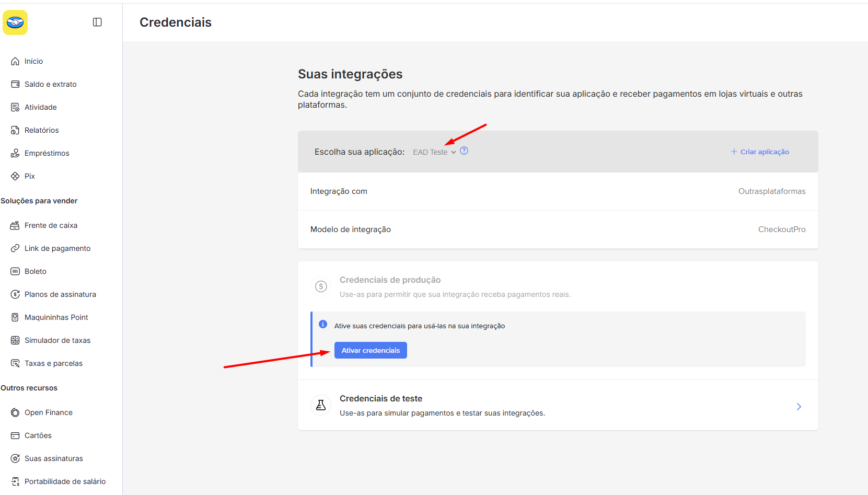Viewport: 868px width, 495px height.
Task: Navigate to Pix
Action: tap(30, 176)
